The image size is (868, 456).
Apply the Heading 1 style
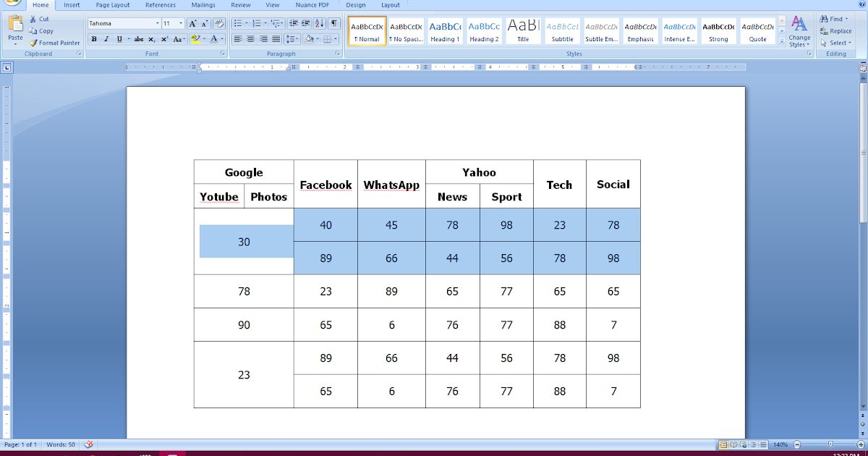click(445, 31)
